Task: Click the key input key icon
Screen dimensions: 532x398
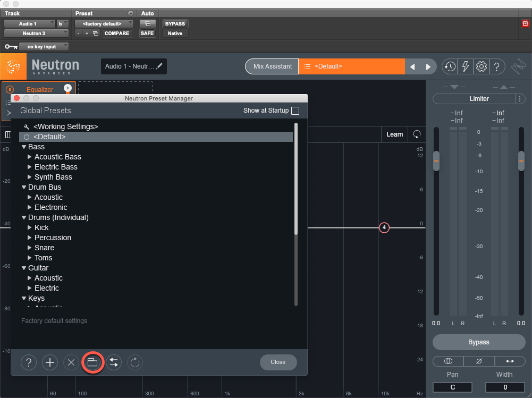Action: [x=11, y=46]
